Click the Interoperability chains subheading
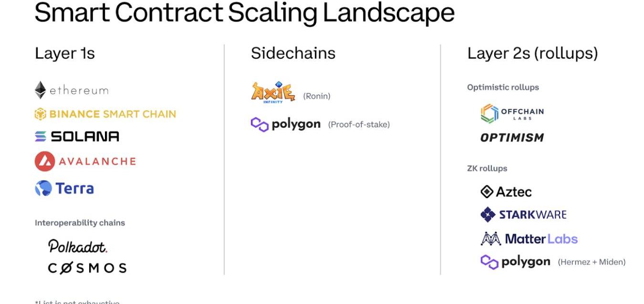Image resolution: width=644 pixels, height=304 pixels. [x=80, y=223]
